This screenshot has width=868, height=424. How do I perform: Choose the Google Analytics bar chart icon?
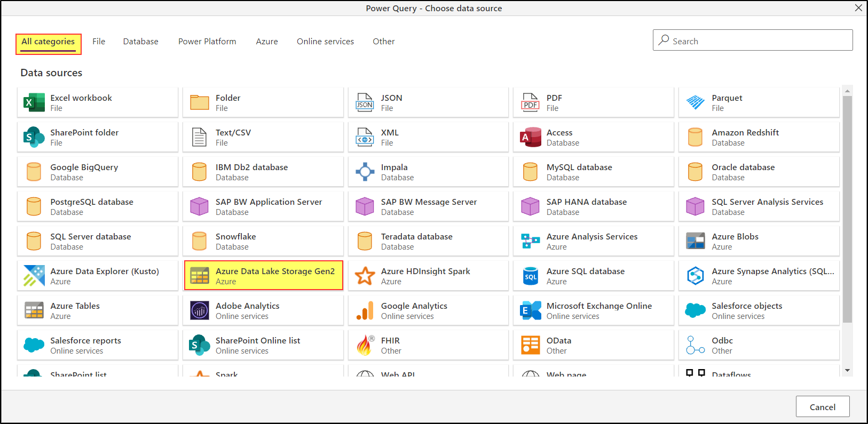365,310
